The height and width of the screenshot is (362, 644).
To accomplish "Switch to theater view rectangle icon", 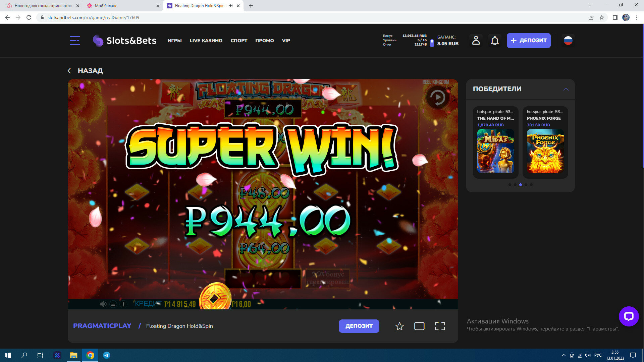I will pyautogui.click(x=419, y=326).
